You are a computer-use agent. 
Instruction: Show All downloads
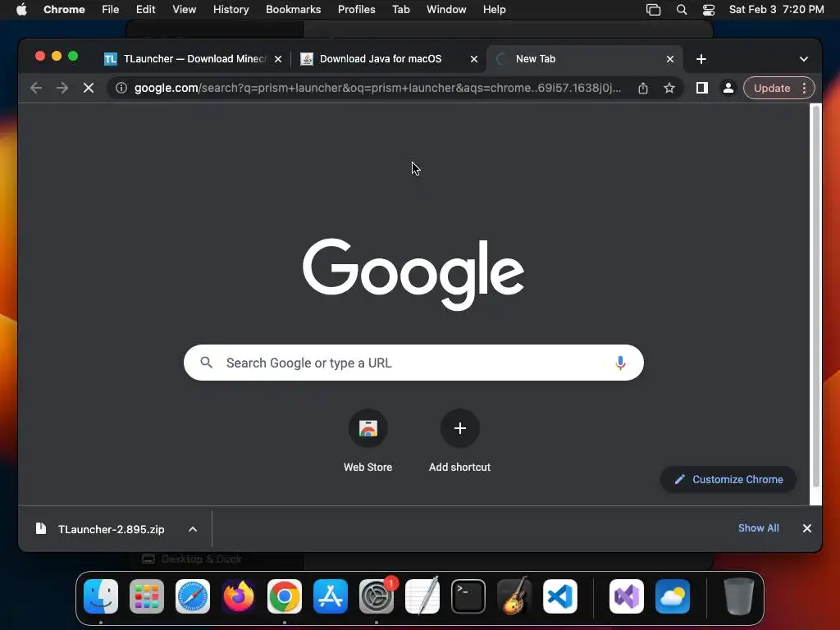point(759,528)
